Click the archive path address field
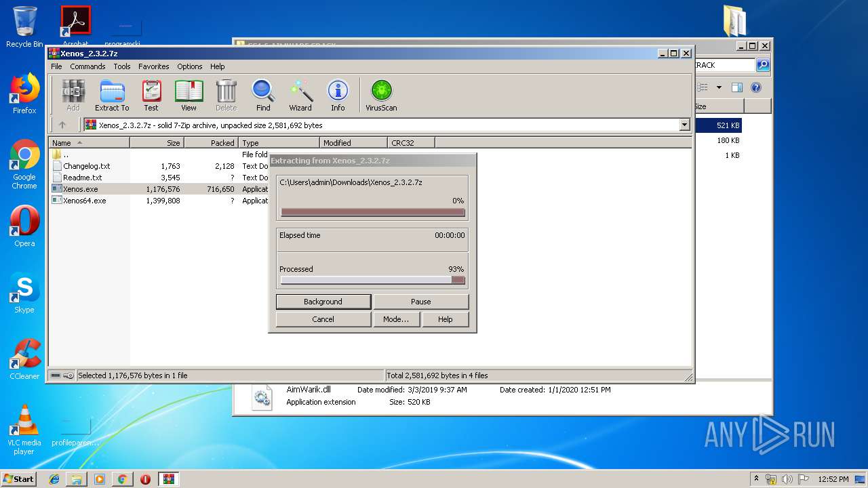The height and width of the screenshot is (488, 868). pyautogui.click(x=387, y=125)
